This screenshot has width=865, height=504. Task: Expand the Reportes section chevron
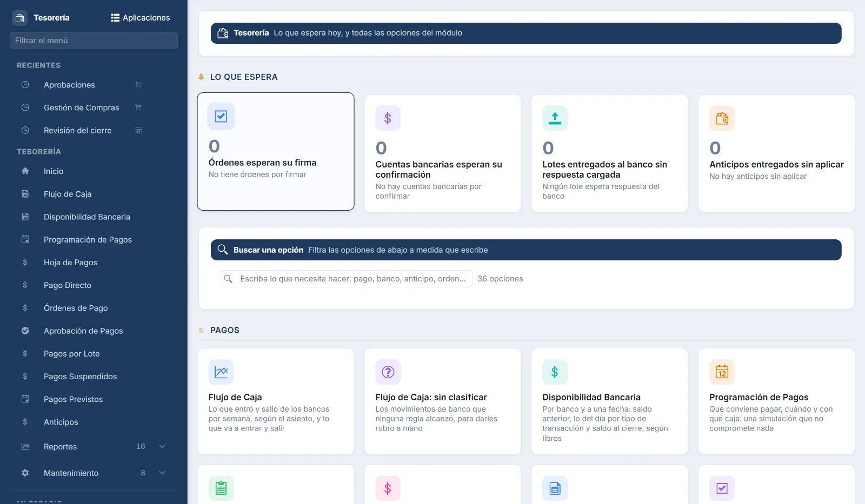coord(162,447)
